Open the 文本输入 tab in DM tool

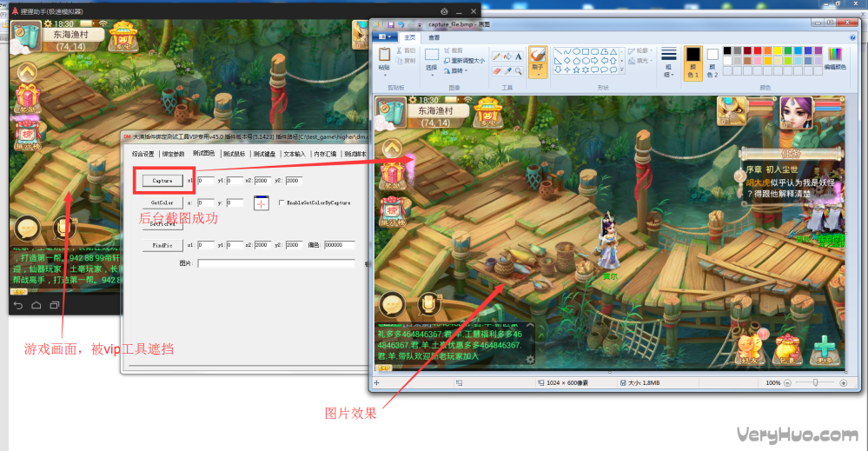coord(295,154)
